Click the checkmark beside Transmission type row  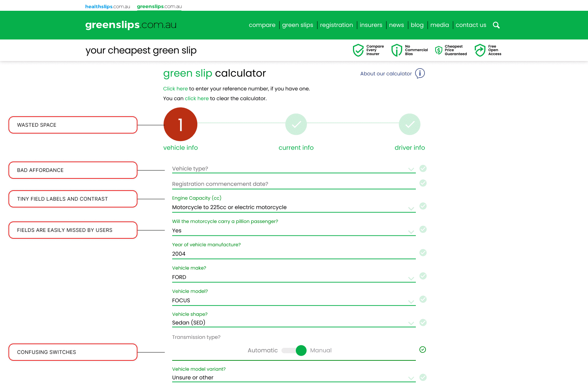point(423,350)
